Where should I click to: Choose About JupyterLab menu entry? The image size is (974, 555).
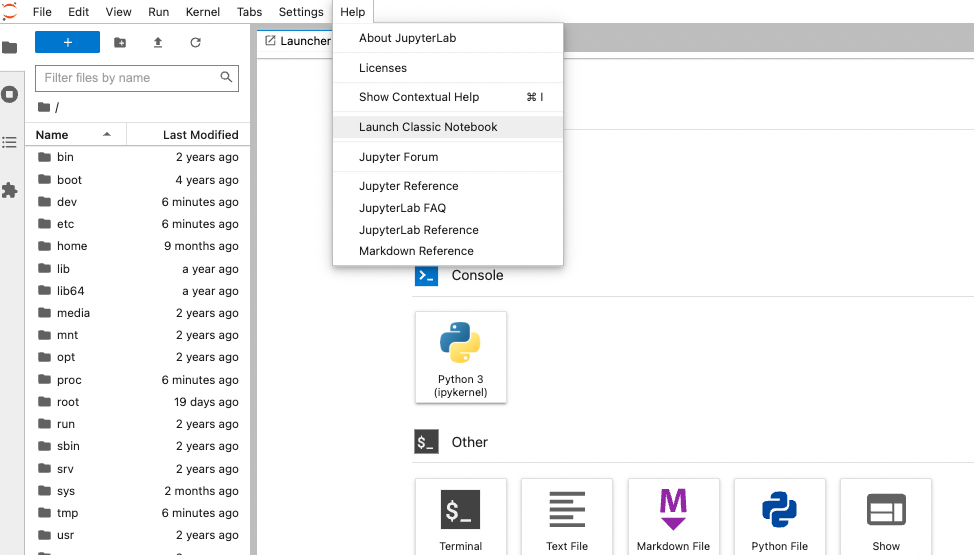pyautogui.click(x=448, y=38)
